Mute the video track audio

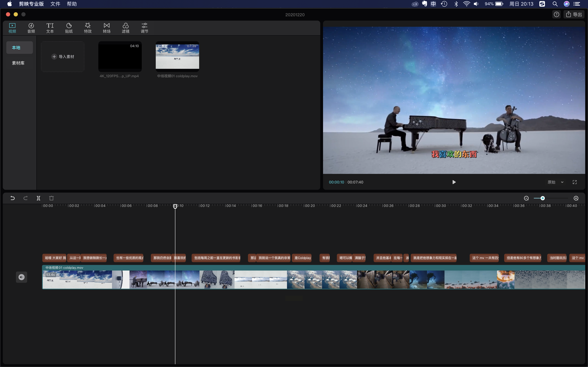[21, 277]
